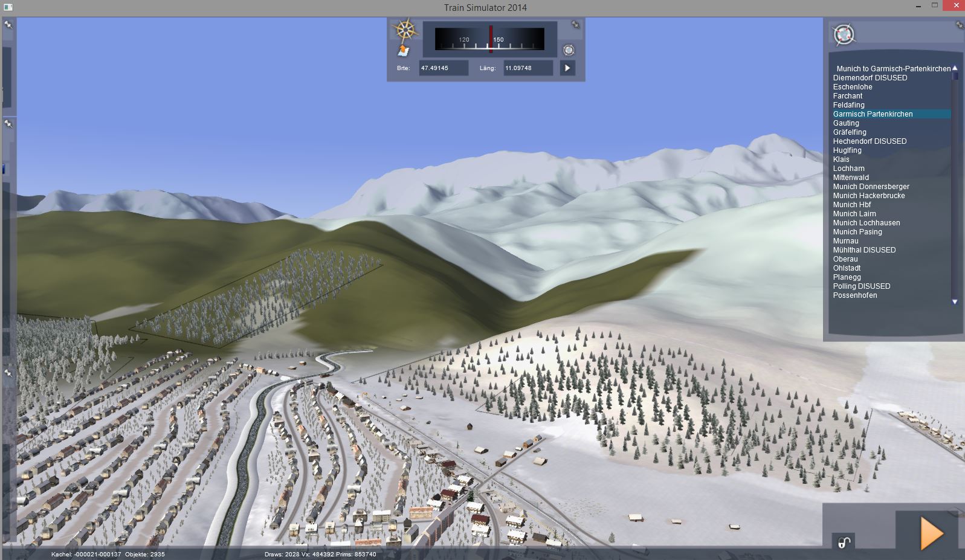Select Munich Donnersberger in the station list
The width and height of the screenshot is (965, 560).
(x=871, y=187)
